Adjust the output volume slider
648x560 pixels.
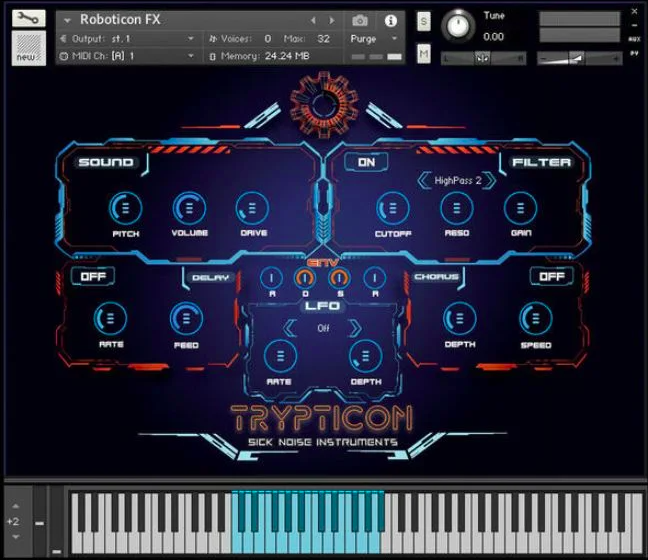(x=579, y=58)
